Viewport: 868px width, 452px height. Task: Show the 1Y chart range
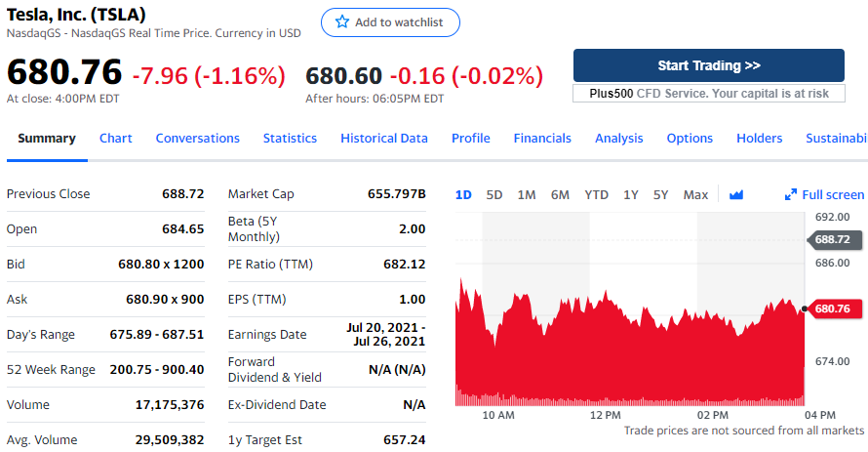click(631, 194)
